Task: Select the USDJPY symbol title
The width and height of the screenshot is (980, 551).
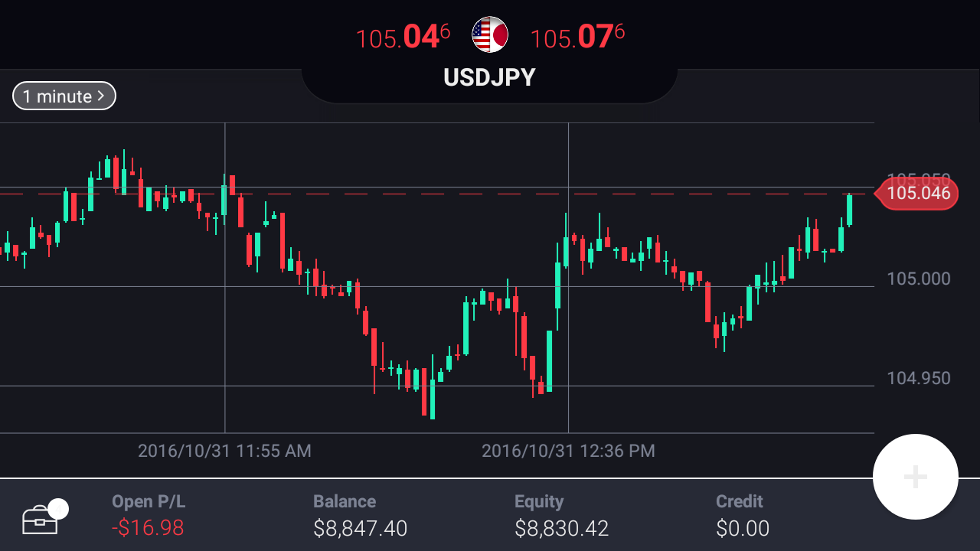Action: point(490,77)
